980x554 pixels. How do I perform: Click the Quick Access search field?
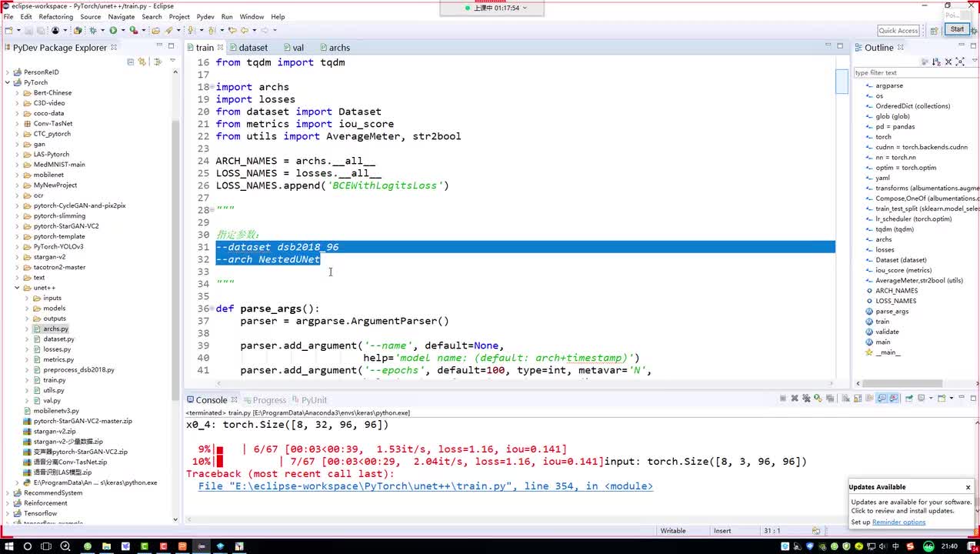(x=898, y=30)
